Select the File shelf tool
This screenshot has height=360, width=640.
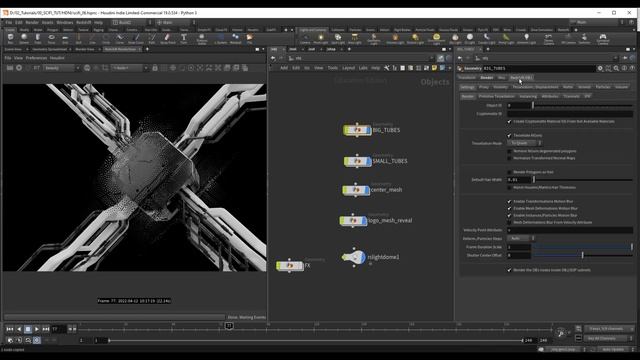pos(249,39)
